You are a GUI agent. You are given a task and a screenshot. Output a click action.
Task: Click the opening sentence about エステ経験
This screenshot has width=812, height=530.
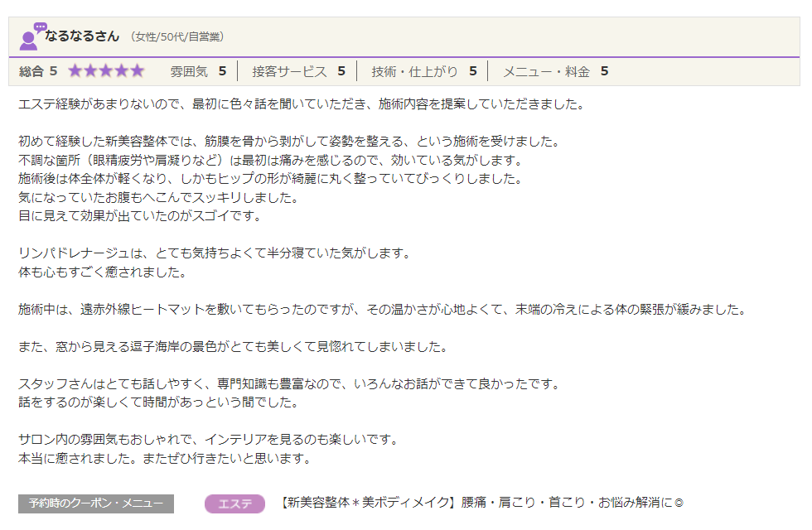tap(302, 105)
